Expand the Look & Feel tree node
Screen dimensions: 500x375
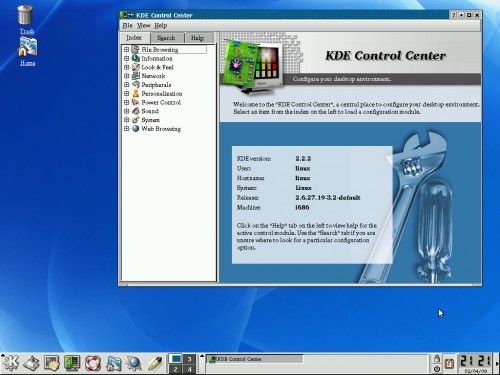127,67
